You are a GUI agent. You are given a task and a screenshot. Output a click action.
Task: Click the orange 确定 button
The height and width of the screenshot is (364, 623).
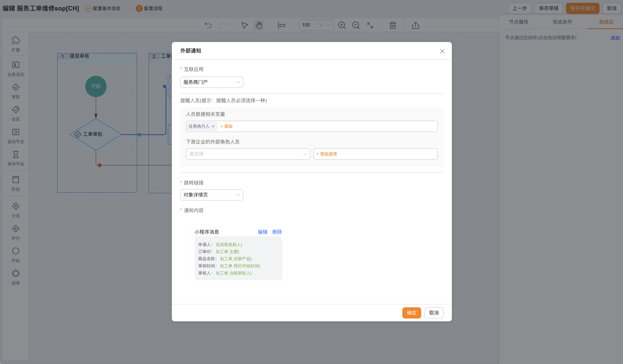(412, 313)
